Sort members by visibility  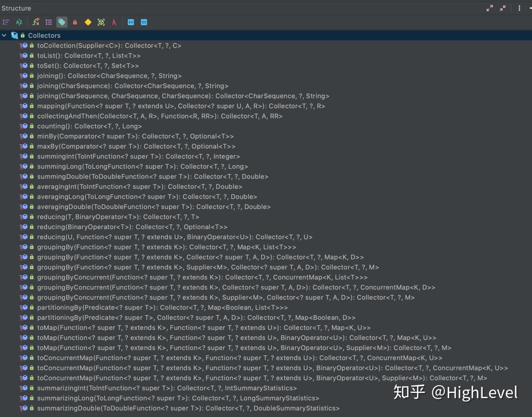coord(6,22)
